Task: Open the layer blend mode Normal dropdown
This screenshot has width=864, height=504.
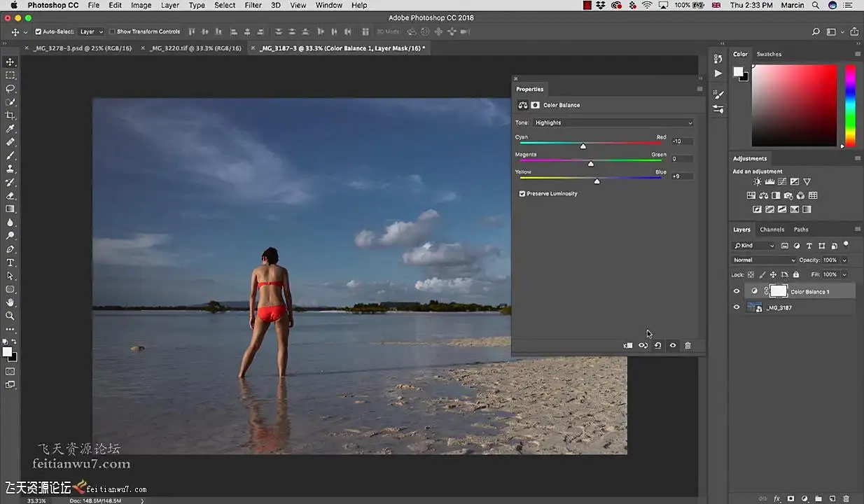Action: (763, 260)
